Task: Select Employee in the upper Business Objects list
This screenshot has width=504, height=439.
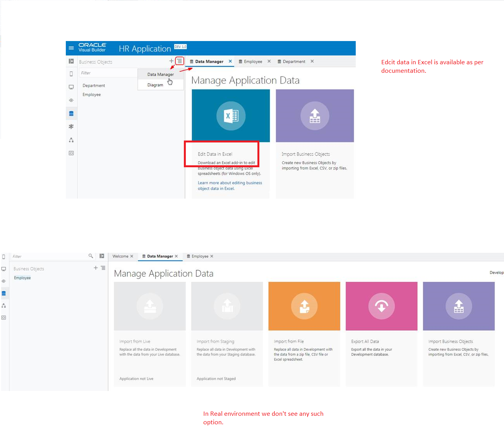Action: (x=92, y=94)
